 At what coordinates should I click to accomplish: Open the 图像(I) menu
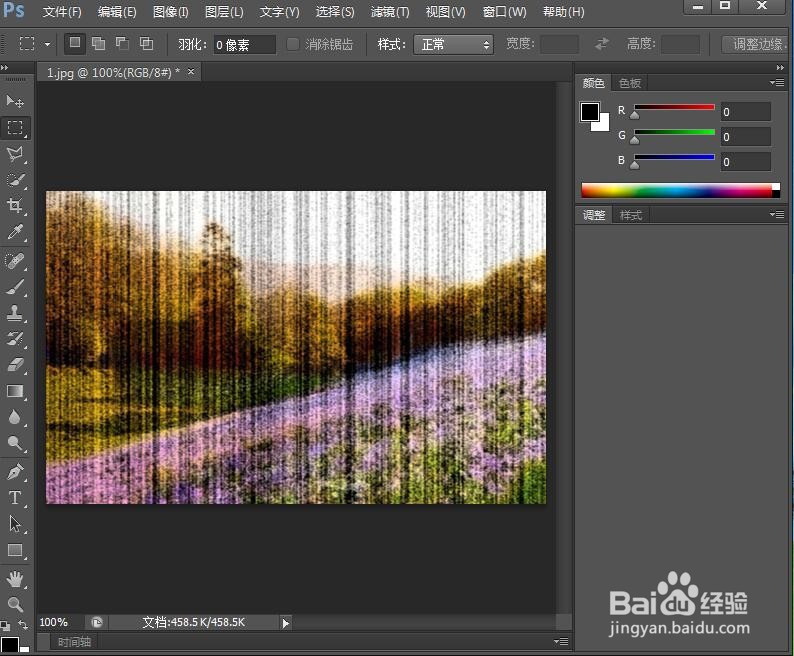click(x=171, y=12)
